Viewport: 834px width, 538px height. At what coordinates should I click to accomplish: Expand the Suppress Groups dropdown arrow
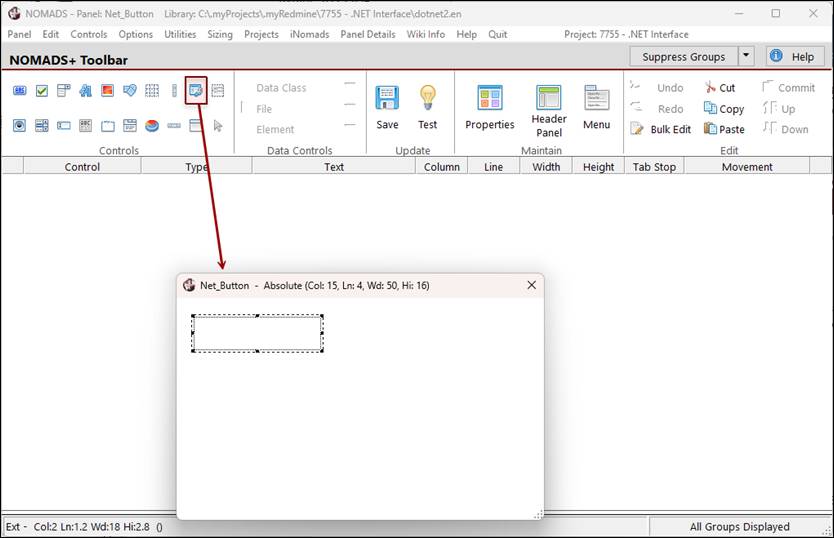point(746,57)
